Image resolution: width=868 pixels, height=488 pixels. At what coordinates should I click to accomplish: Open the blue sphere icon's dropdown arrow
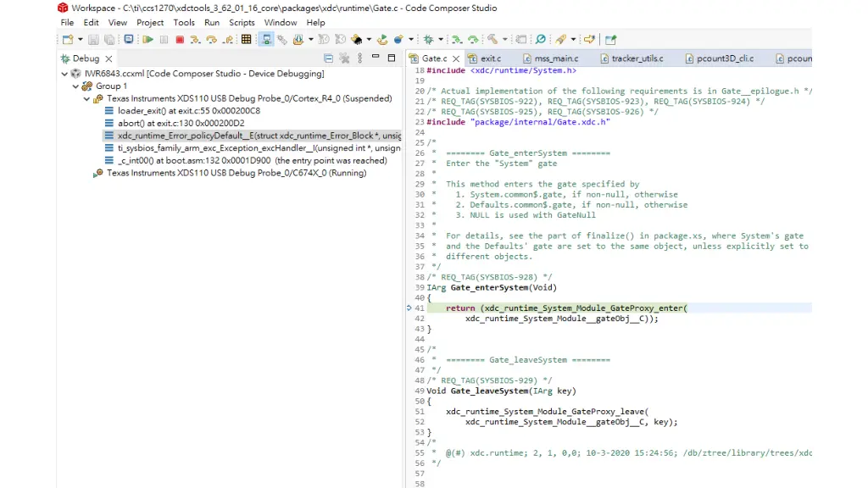[411, 39]
